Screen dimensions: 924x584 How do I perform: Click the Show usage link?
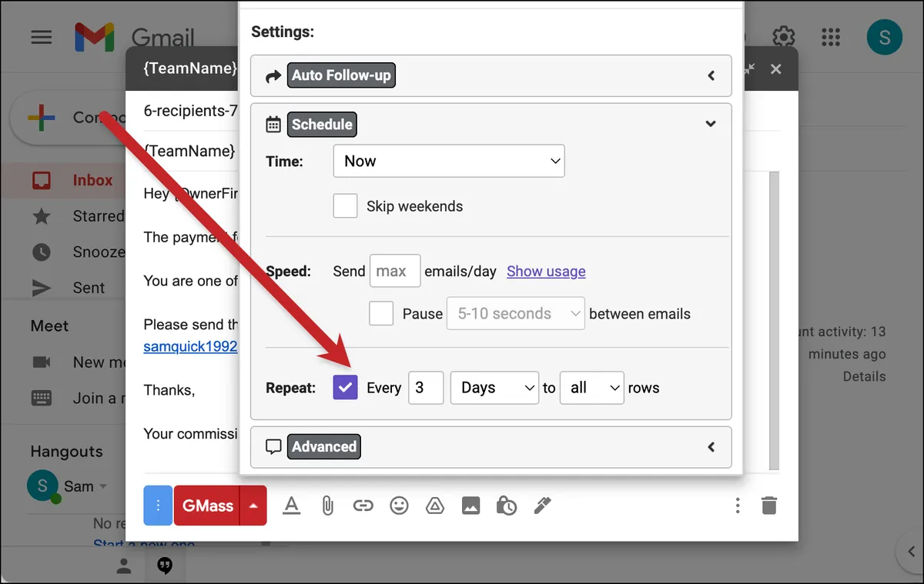click(546, 271)
